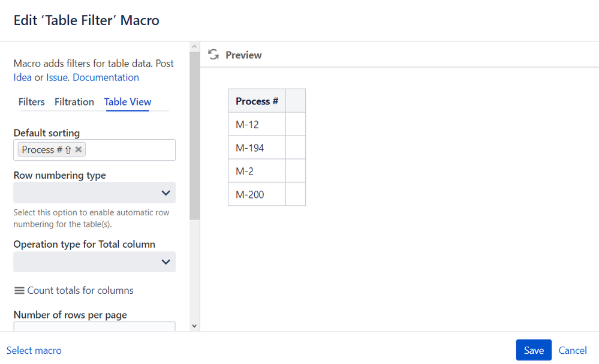599x364 pixels.
Task: Click the Count totals hamburger icon
Action: click(19, 290)
